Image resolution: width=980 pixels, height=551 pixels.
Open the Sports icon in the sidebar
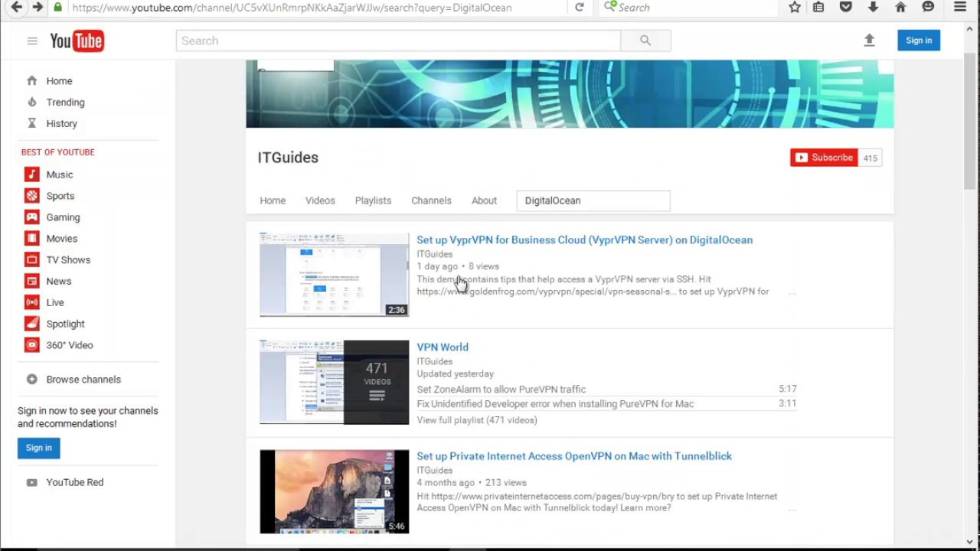pyautogui.click(x=31, y=196)
